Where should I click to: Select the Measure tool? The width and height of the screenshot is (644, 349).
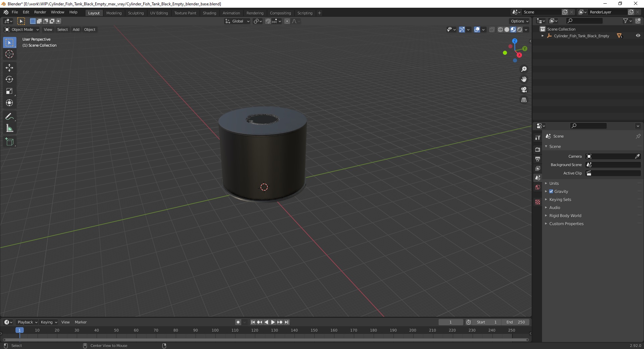(9, 128)
